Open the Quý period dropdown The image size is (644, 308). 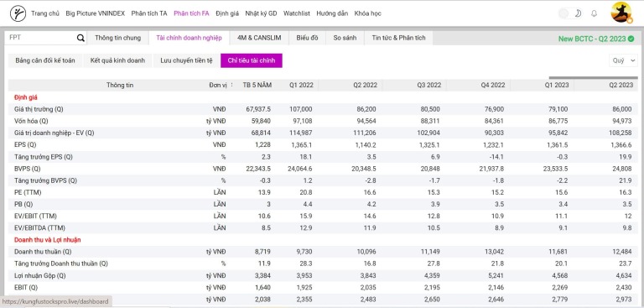click(623, 60)
